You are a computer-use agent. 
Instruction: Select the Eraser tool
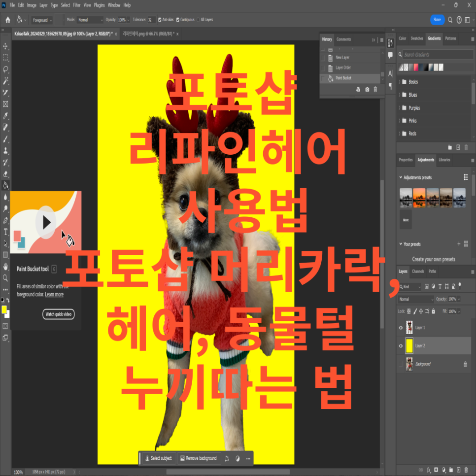tap(5, 174)
